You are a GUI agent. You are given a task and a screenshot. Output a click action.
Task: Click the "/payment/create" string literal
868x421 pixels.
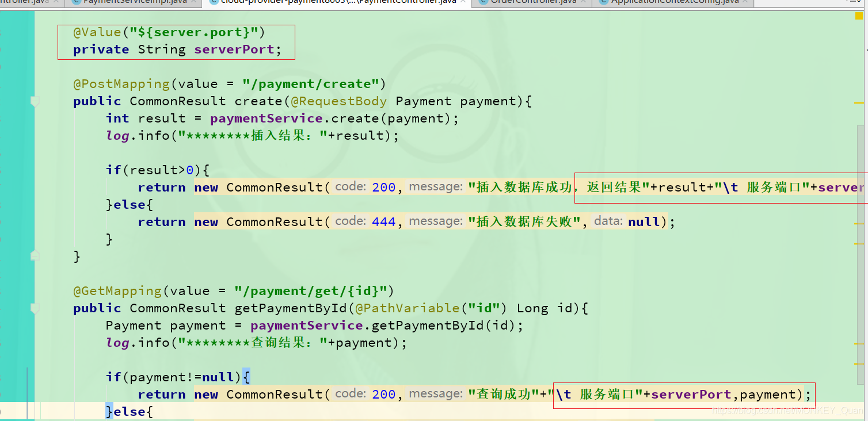310,84
